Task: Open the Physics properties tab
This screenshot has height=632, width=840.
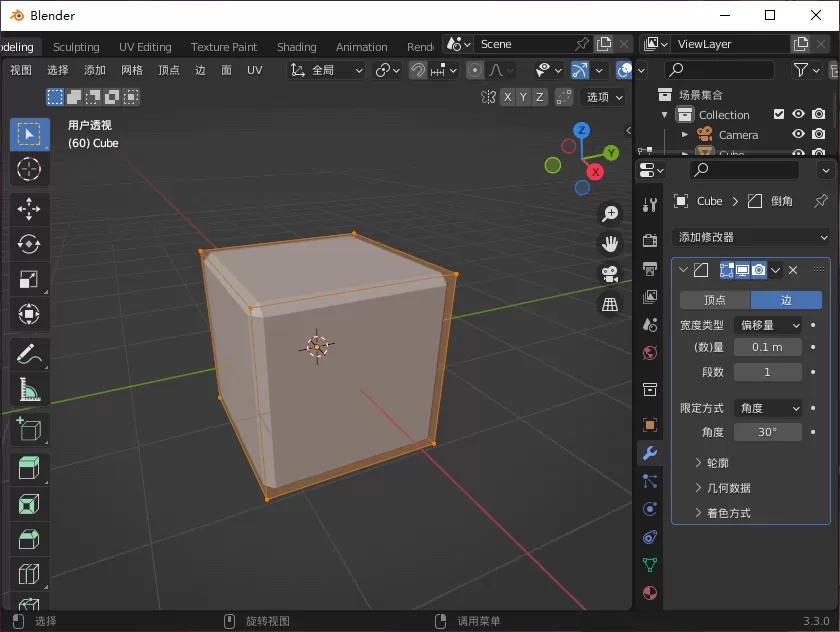Action: 650,509
